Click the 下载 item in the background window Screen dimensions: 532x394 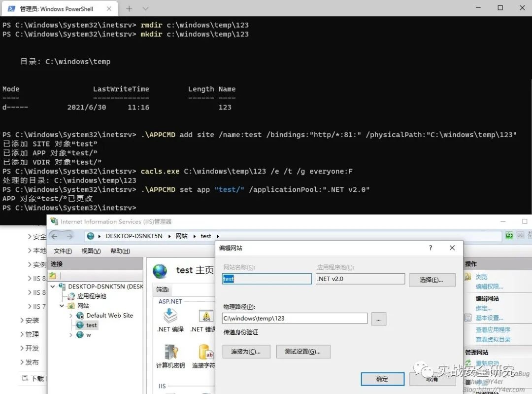37,378
